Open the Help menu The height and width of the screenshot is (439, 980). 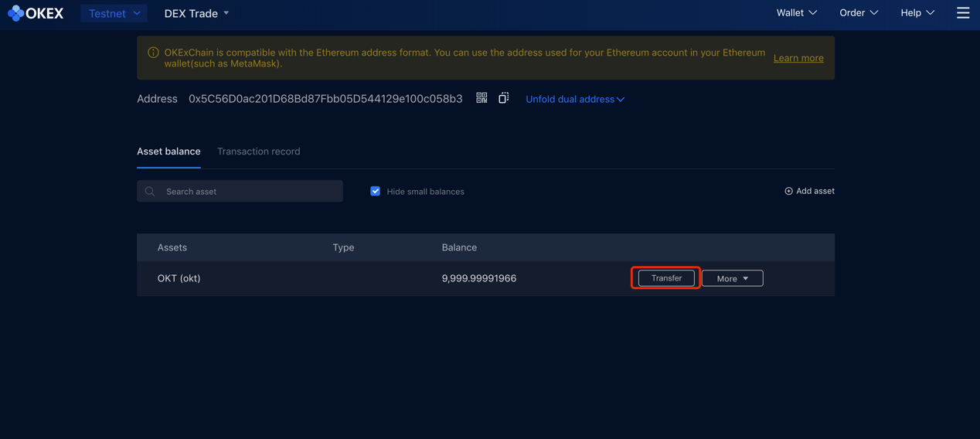[x=917, y=12]
